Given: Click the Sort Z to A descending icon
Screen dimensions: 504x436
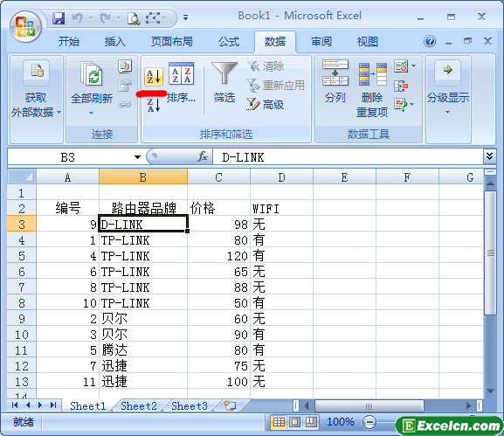Looking at the screenshot, I should (154, 106).
